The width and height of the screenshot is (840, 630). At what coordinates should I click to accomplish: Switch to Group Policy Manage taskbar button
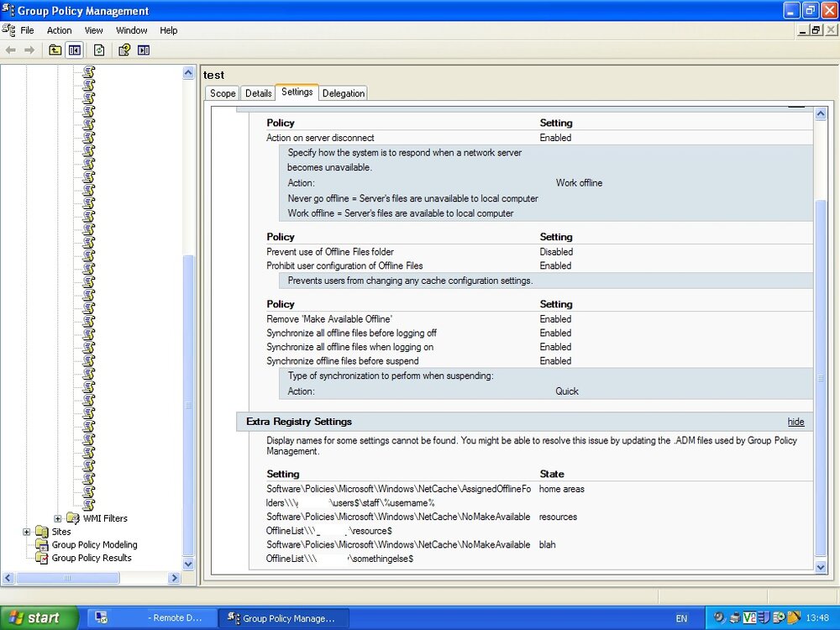point(284,617)
